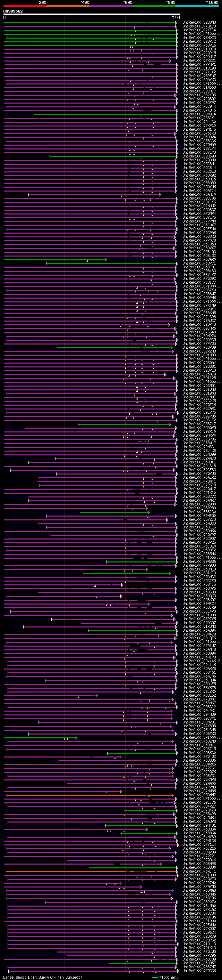Open hit UniRef100_Q18L98
This screenshot has height=980, width=222.
pyautogui.click(x=199, y=68)
